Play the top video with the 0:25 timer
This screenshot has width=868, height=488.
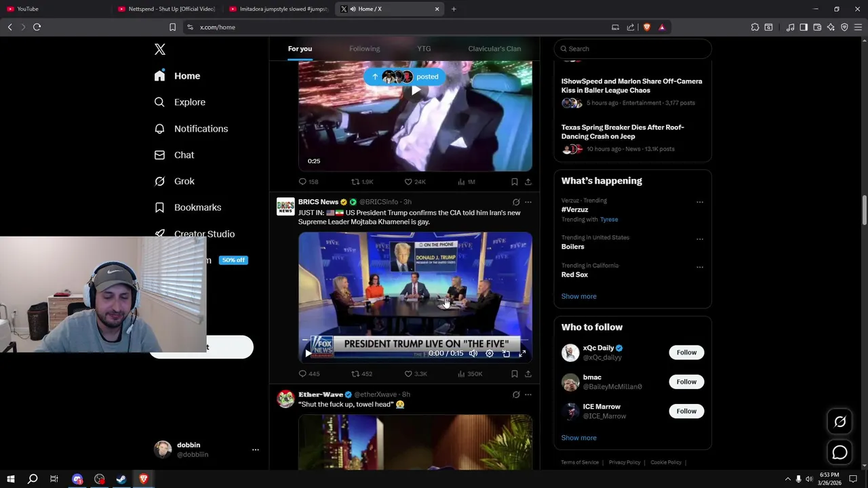tap(416, 90)
